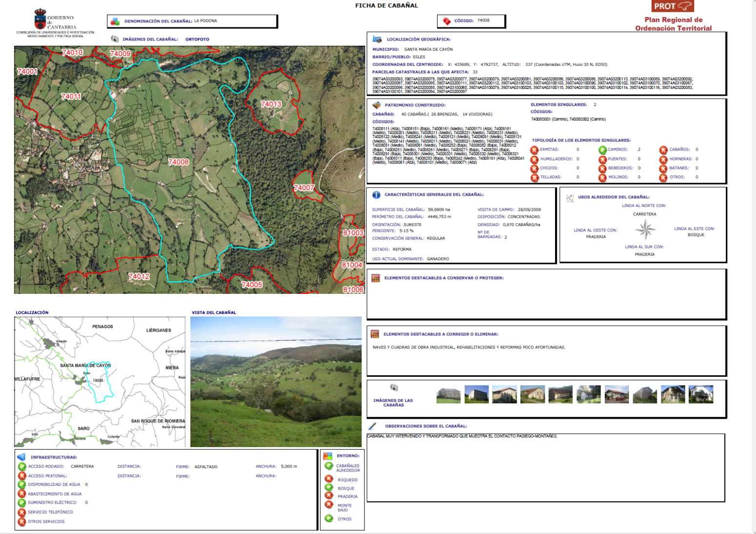Viewport: 756px width, 534px height.
Task: Click the Vista del cabañal landscape photo
Action: click(276, 382)
